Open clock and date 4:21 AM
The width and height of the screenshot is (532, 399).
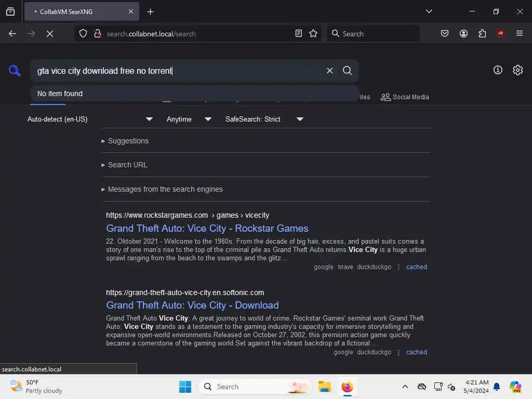point(476,387)
